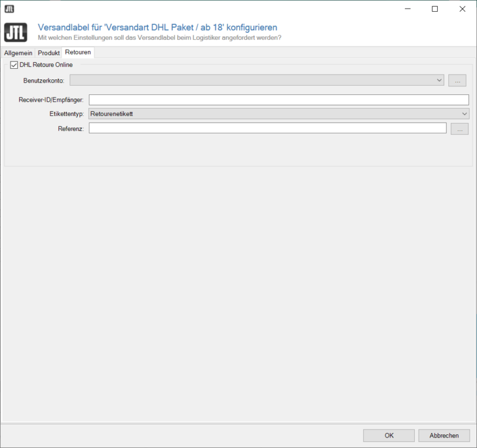
Task: Click the ellipsis button beside Benutzerkonto
Action: 459,80
